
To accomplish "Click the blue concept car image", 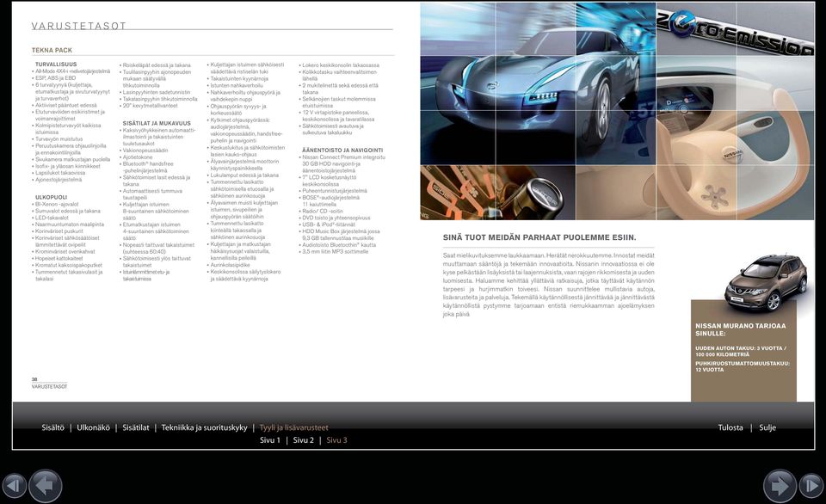I will pyautogui.click(x=538, y=83).
